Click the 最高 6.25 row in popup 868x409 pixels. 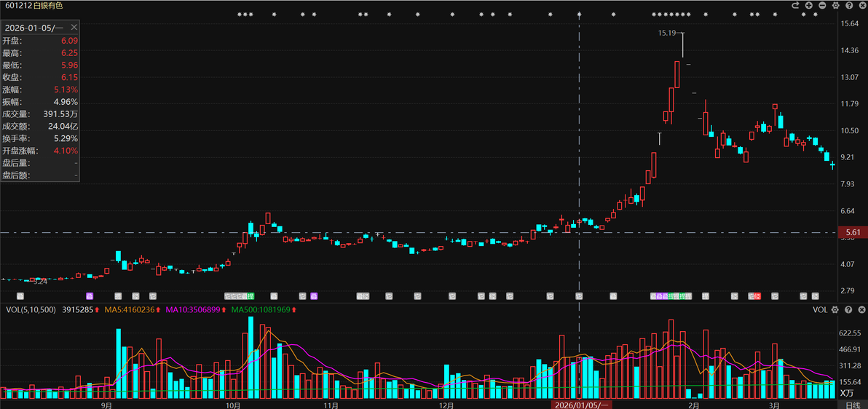coord(40,52)
